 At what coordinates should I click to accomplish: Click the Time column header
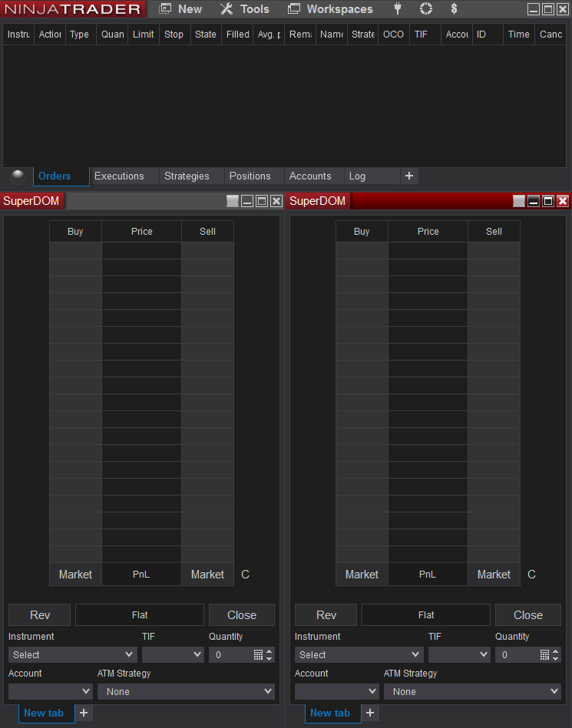coord(518,35)
